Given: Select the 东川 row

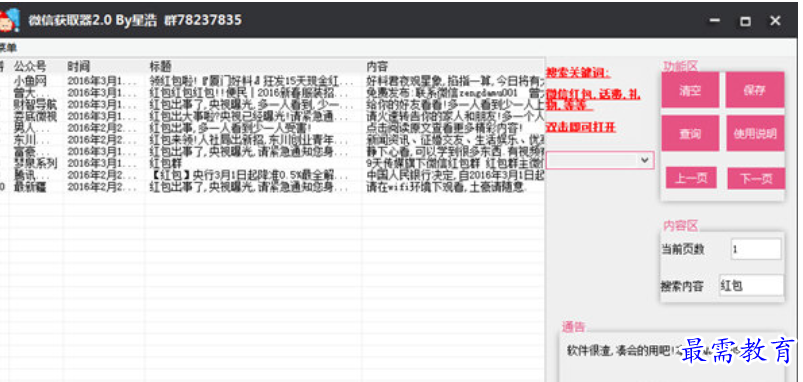Looking at the screenshot, I should [271, 140].
